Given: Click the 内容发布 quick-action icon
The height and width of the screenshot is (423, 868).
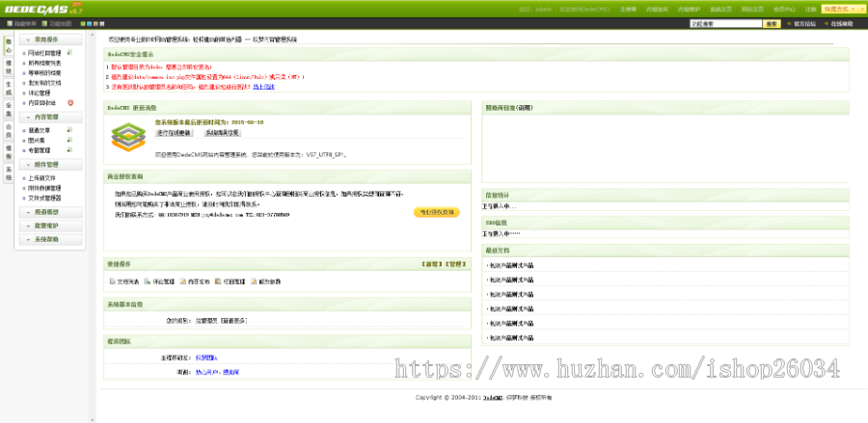Looking at the screenshot, I should click(x=182, y=281).
